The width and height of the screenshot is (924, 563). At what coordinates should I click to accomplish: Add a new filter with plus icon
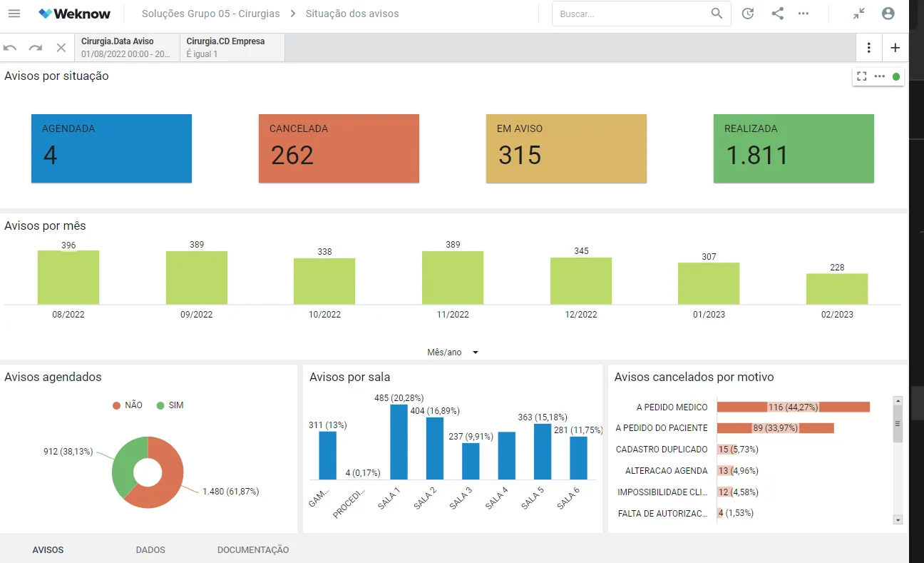895,48
